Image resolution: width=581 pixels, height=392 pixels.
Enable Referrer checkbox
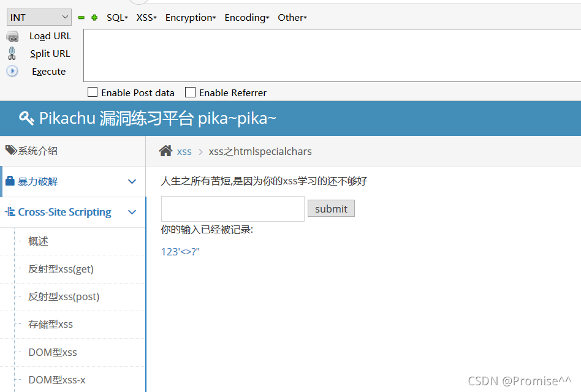[x=190, y=92]
